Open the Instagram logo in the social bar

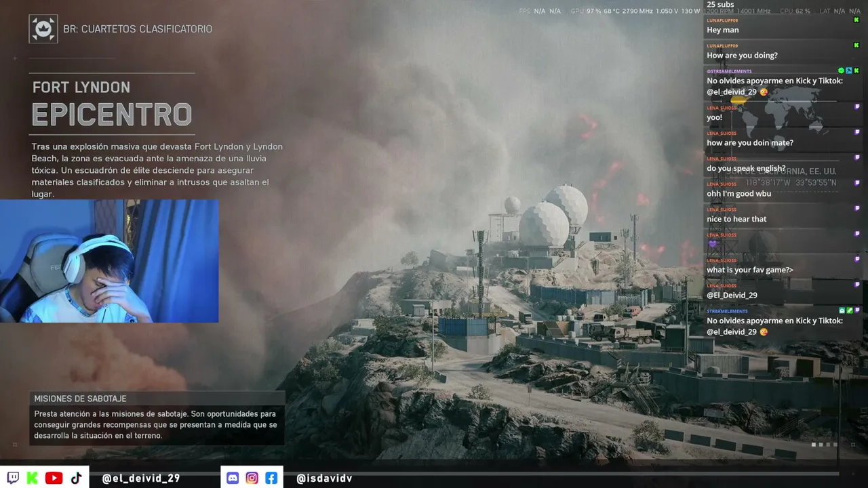pos(252,478)
